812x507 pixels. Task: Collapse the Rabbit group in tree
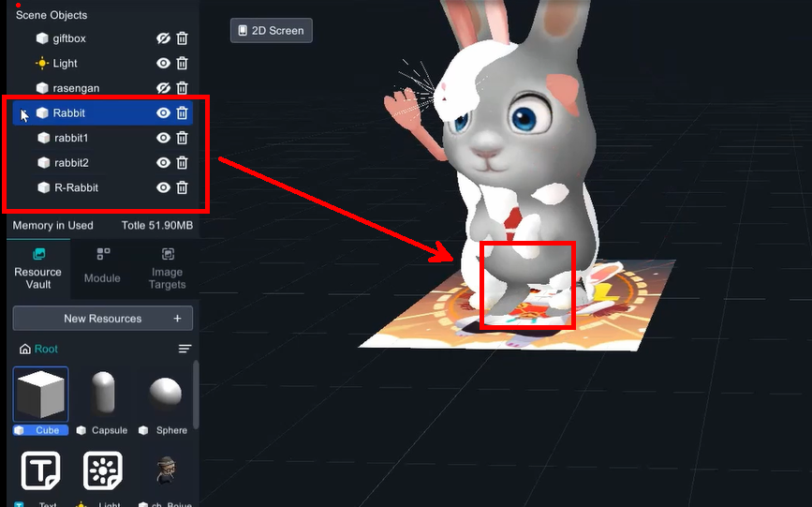pyautogui.click(x=24, y=113)
